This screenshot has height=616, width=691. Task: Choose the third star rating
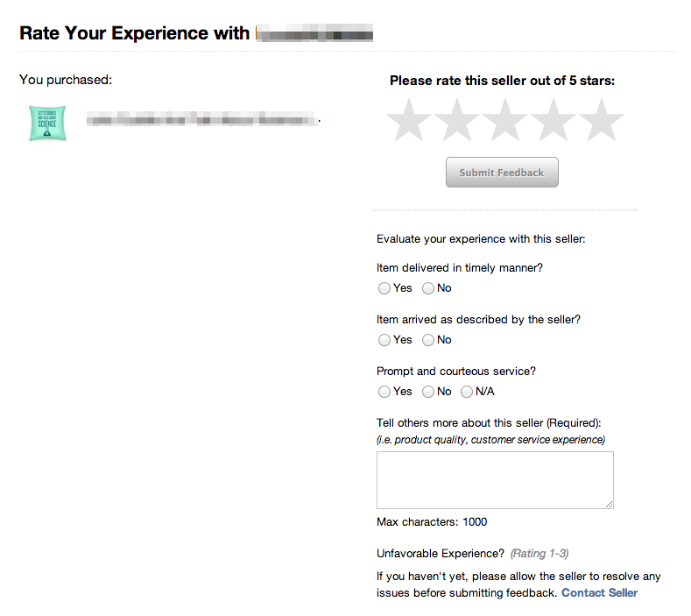[x=505, y=120]
